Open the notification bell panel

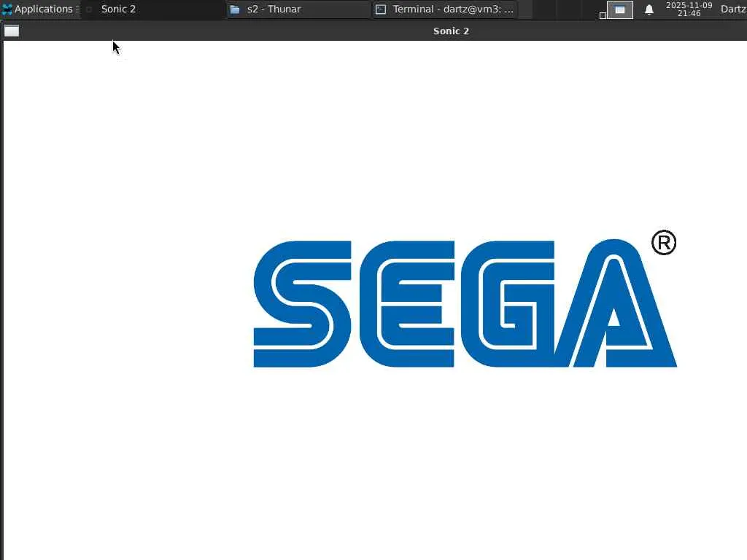point(649,9)
